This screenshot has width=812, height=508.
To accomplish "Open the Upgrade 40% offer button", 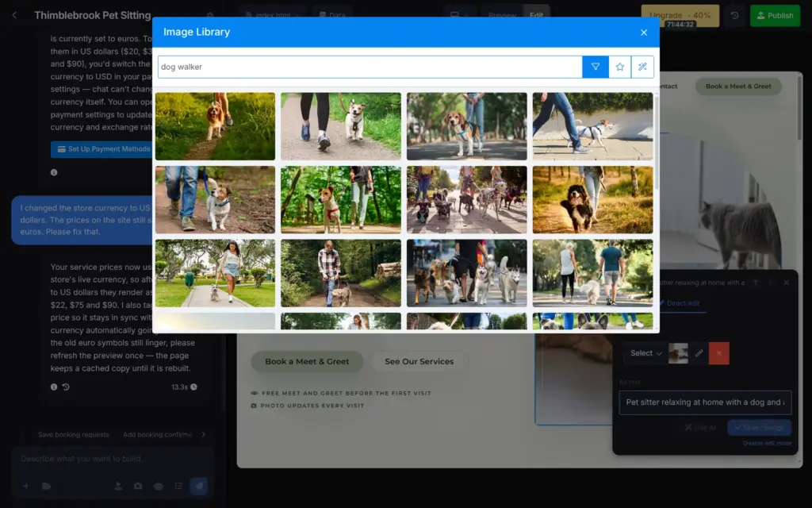I will click(x=680, y=16).
